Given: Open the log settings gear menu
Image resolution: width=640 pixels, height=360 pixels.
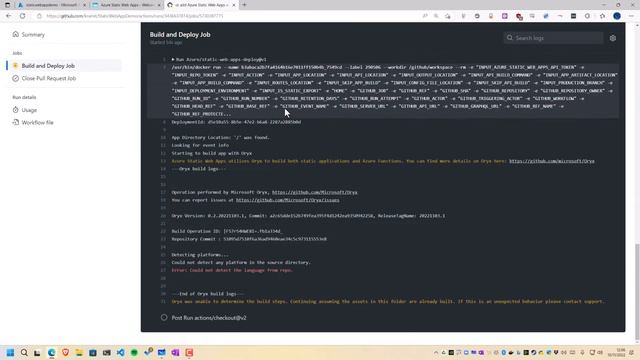Looking at the screenshot, I should pos(613,38).
